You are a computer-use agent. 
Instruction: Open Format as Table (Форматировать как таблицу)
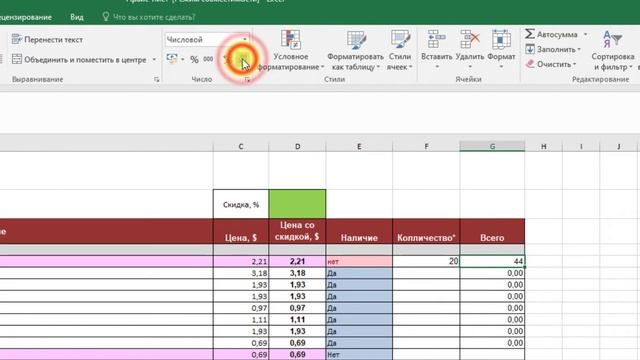coord(355,51)
